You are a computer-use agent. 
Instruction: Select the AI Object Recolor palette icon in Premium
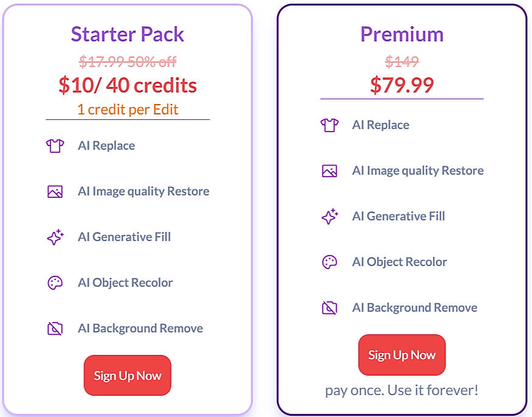329,262
